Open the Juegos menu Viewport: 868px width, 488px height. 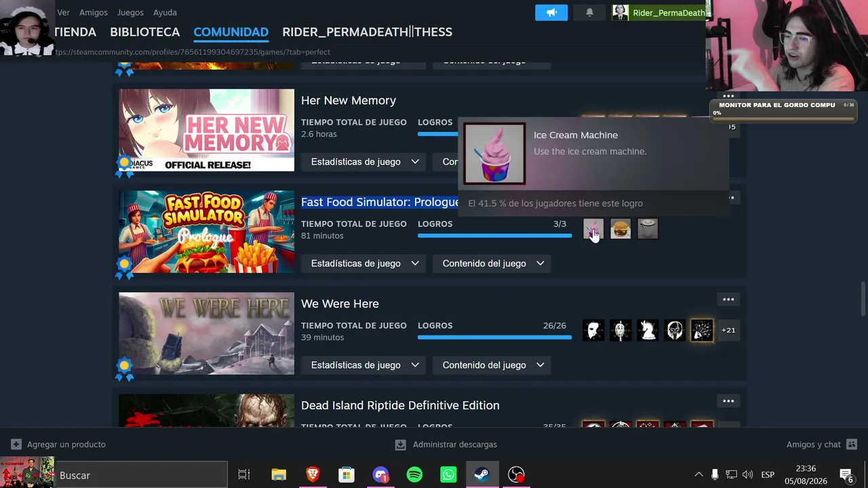click(130, 12)
